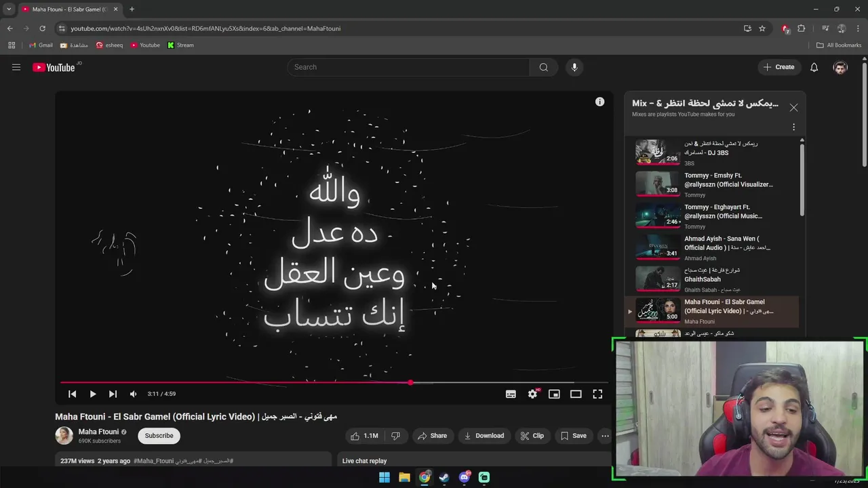Open the esheeq bookmark
Image resolution: width=868 pixels, height=488 pixels.
coord(109,45)
